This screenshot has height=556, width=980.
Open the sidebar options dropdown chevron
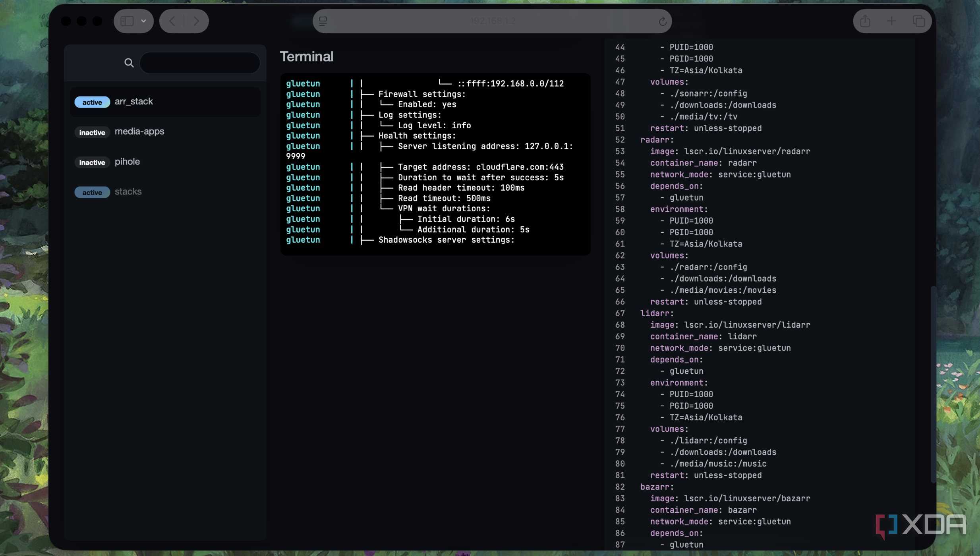(144, 21)
